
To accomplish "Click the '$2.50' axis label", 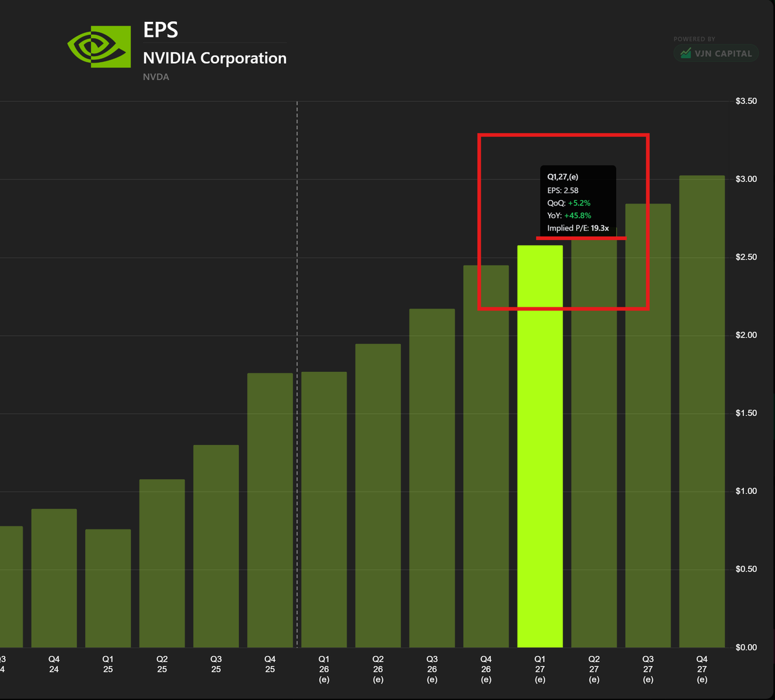I will pyautogui.click(x=746, y=258).
